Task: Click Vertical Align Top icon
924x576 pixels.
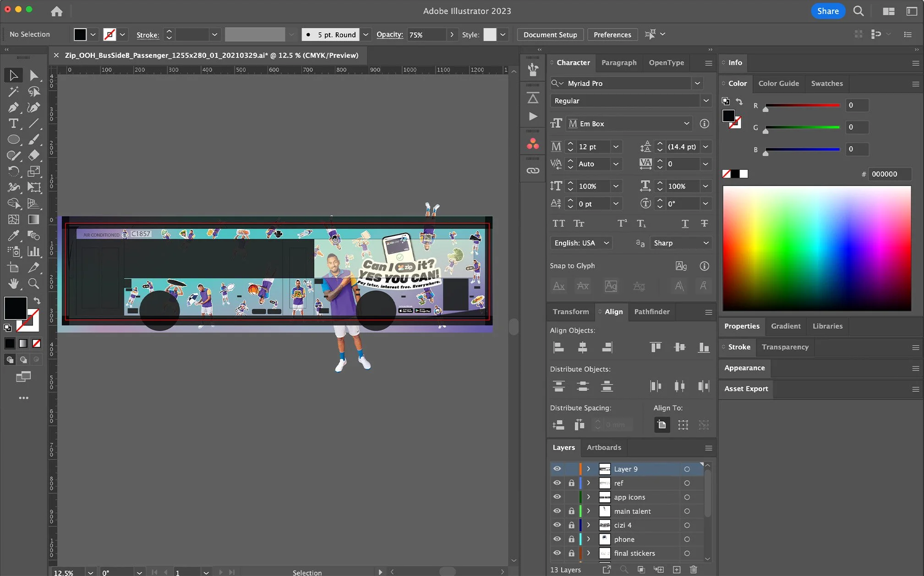Action: click(x=656, y=348)
